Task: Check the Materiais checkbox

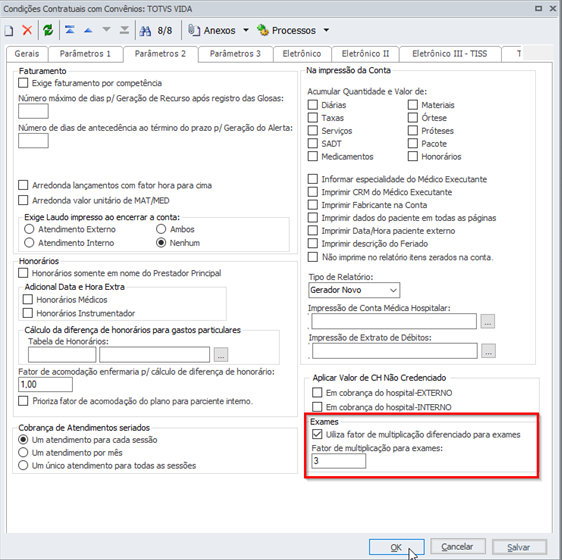Action: coord(413,105)
